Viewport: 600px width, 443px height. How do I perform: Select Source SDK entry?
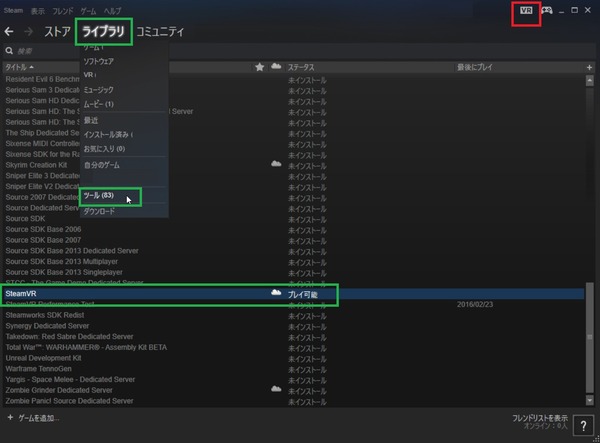point(25,218)
